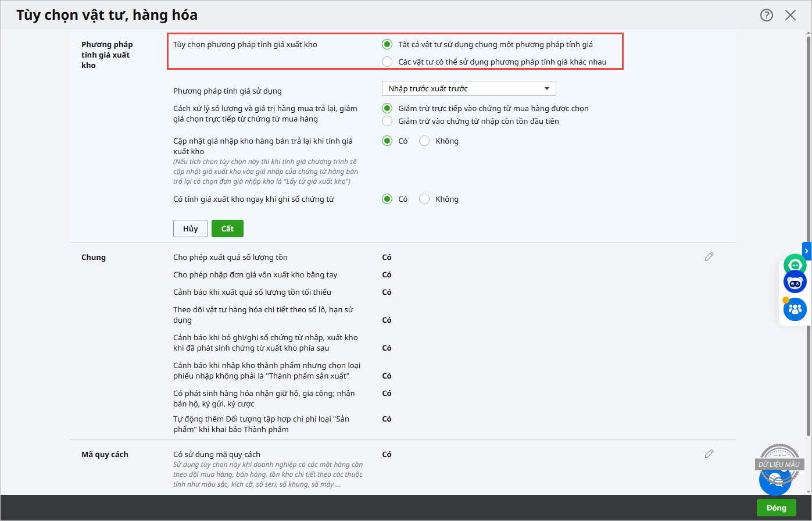Click the vertical scrollbar of settings list
Image resolution: width=812 pixels, height=521 pixels.
pos(807,233)
